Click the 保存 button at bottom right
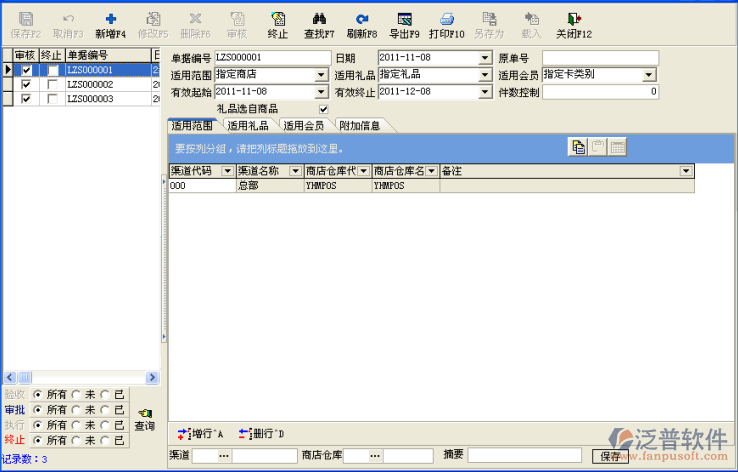Screen dimensions: 738x472 610,456
